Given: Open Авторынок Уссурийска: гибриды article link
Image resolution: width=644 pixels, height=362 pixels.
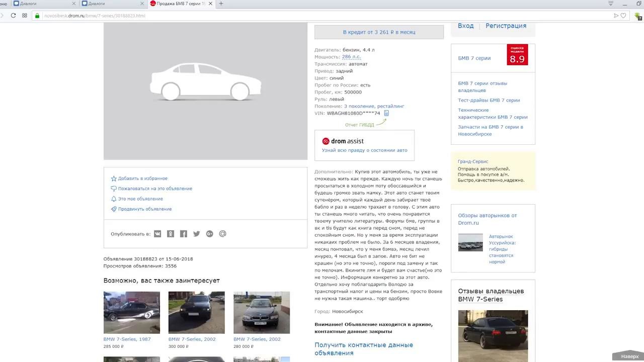Looking at the screenshot, I should 502,249.
